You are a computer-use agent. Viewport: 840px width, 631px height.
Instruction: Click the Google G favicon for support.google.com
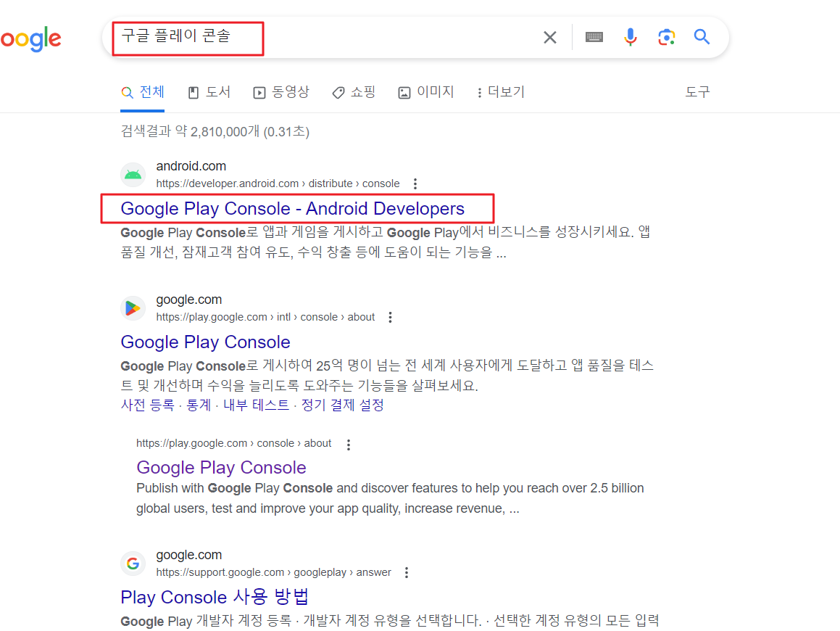(133, 564)
